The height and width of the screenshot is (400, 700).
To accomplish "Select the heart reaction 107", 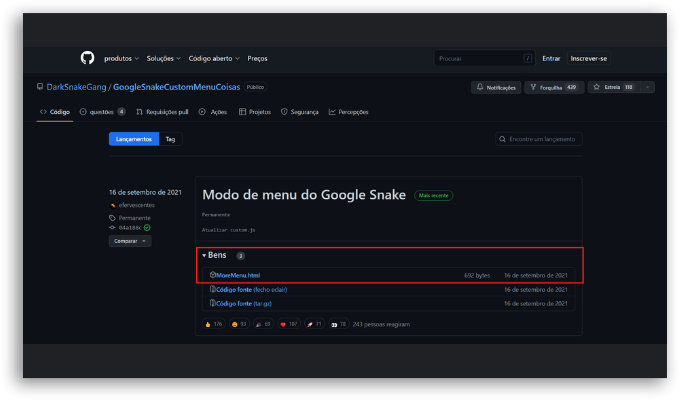I will 288,324.
